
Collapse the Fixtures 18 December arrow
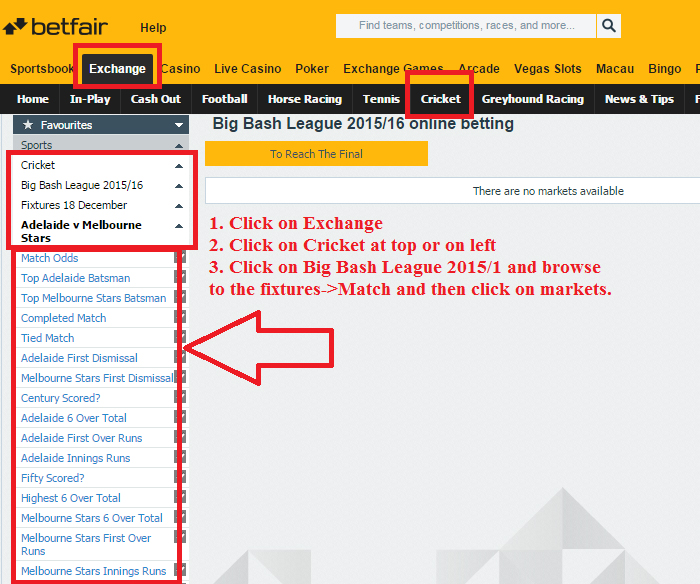[x=179, y=206]
